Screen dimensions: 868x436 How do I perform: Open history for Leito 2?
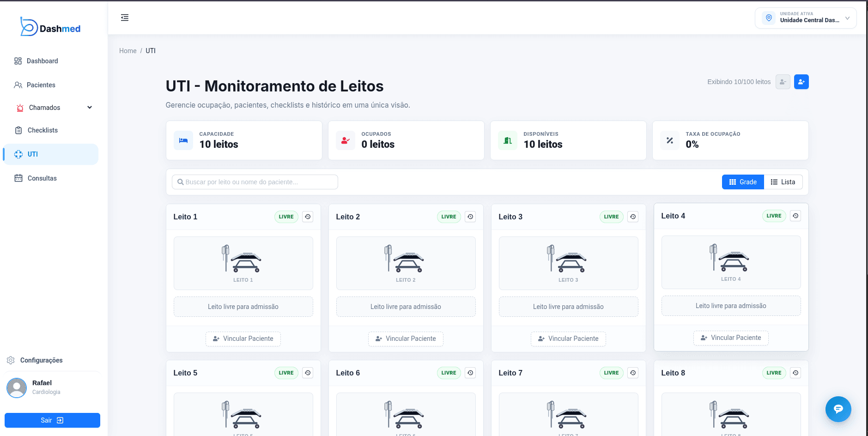click(470, 217)
